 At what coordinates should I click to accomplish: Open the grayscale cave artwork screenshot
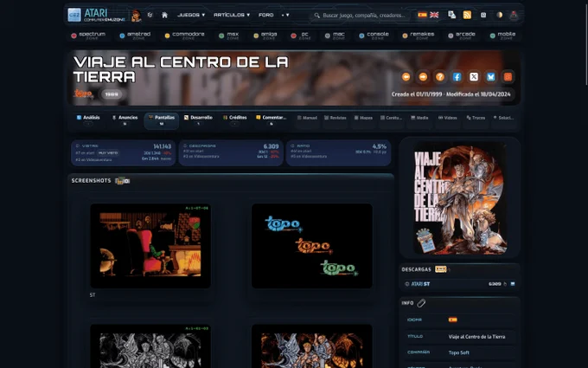pos(150,346)
